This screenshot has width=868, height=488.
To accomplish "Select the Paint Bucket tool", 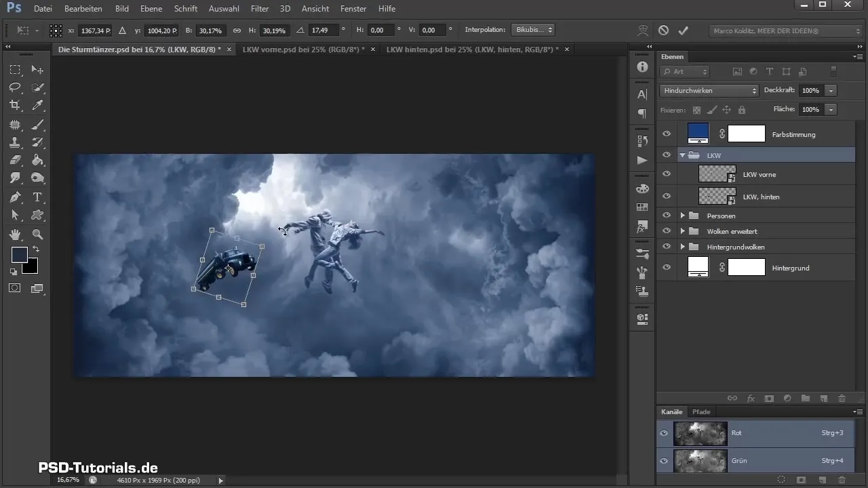I will [x=38, y=160].
